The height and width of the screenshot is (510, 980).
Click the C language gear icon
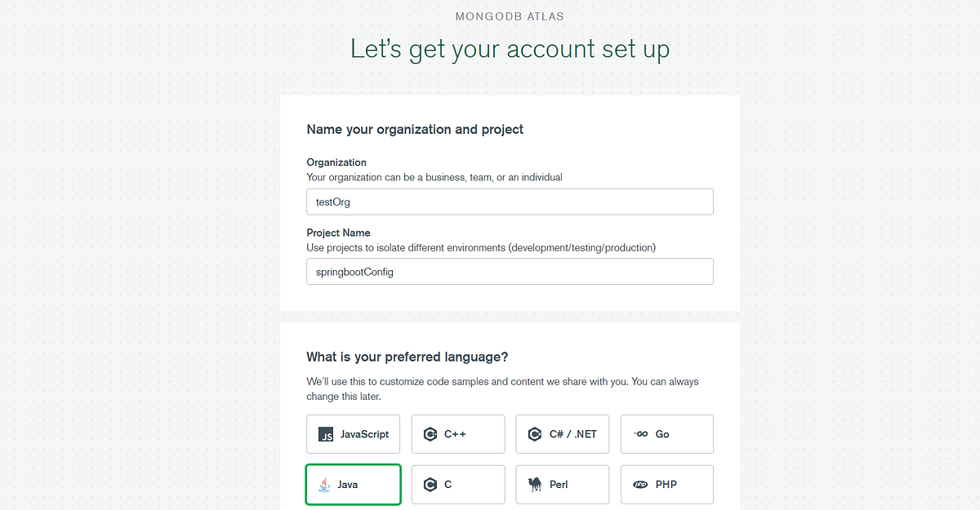(430, 484)
